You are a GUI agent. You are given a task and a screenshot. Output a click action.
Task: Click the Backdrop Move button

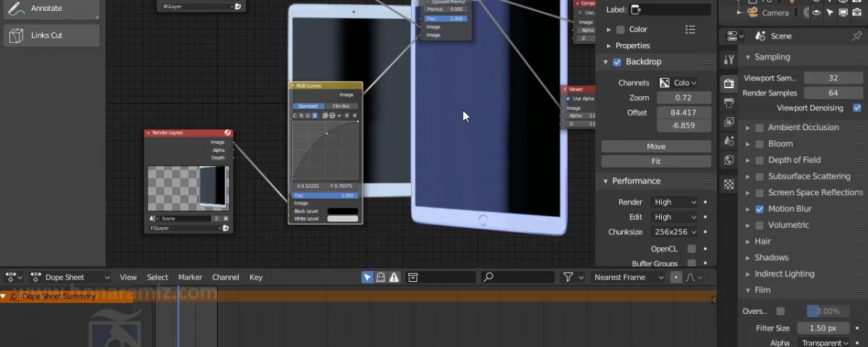click(x=656, y=146)
